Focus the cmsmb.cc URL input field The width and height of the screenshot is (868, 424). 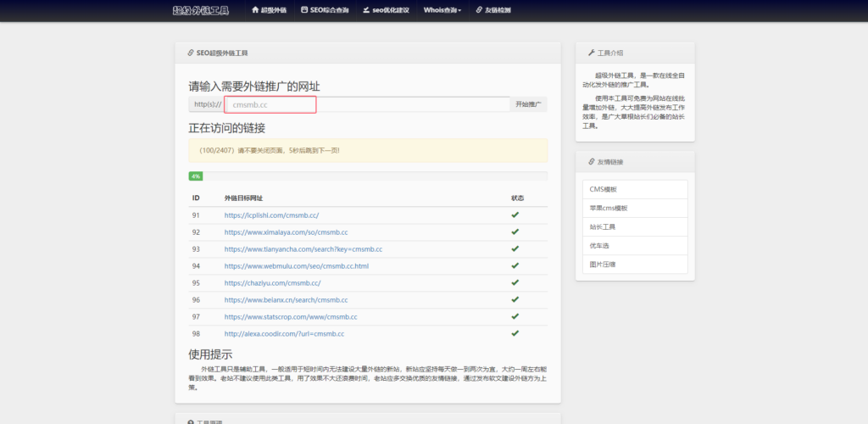pyautogui.click(x=368, y=104)
